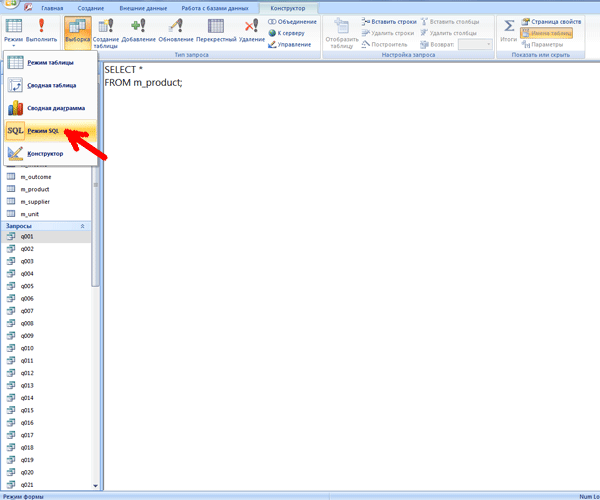Open the Режим view dropdown arrow

[13, 45]
